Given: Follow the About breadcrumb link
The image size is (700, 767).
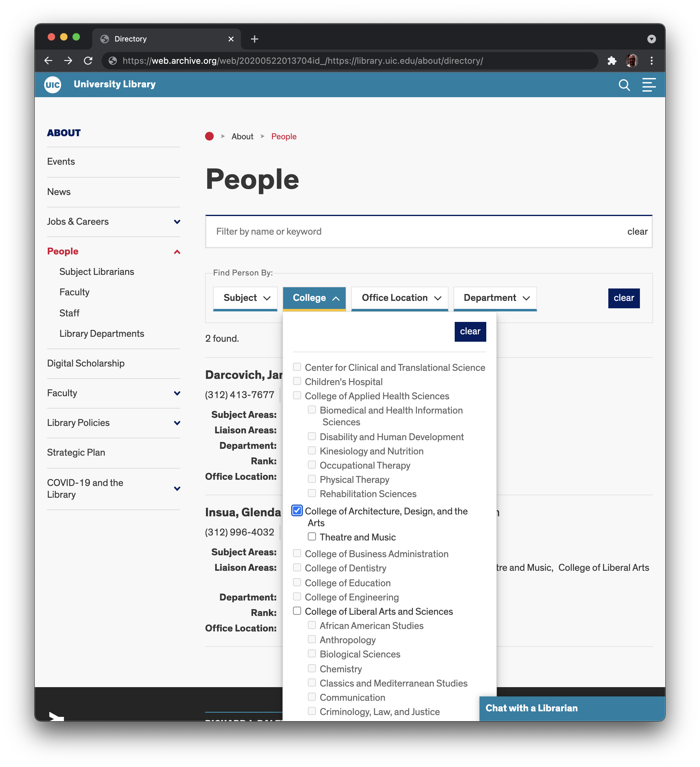Looking at the screenshot, I should point(242,136).
